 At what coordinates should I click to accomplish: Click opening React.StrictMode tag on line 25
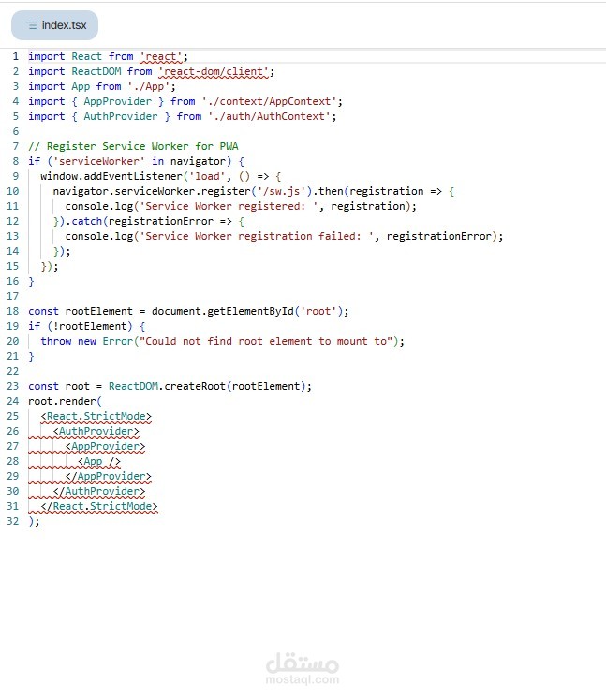[96, 416]
